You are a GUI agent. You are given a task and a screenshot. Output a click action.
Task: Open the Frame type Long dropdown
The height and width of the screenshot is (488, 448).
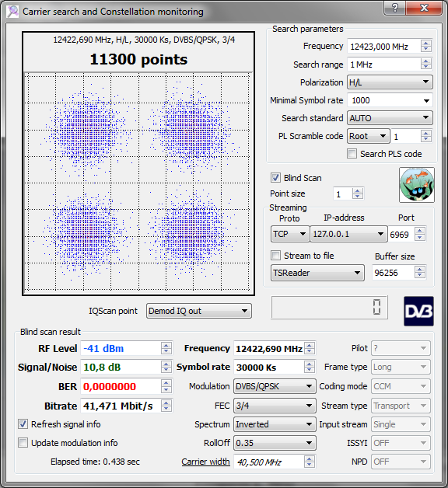pos(401,367)
